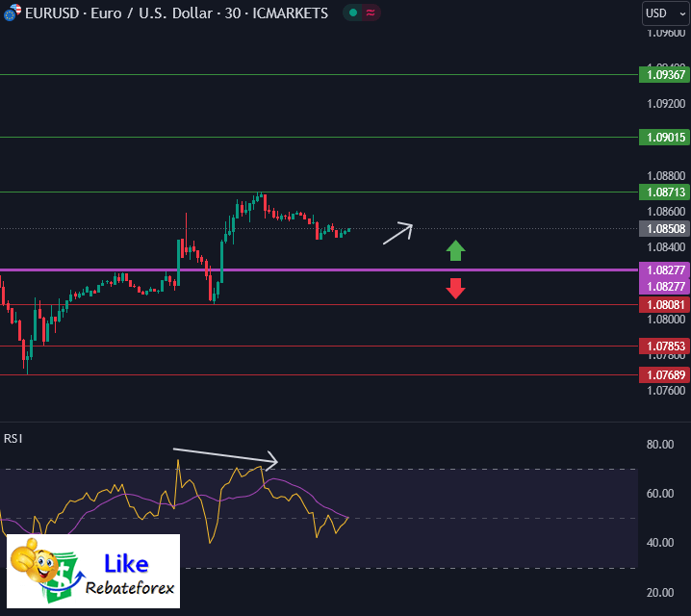This screenshot has width=691, height=616.
Task: Open the USD currency dropdown
Action: [x=663, y=13]
